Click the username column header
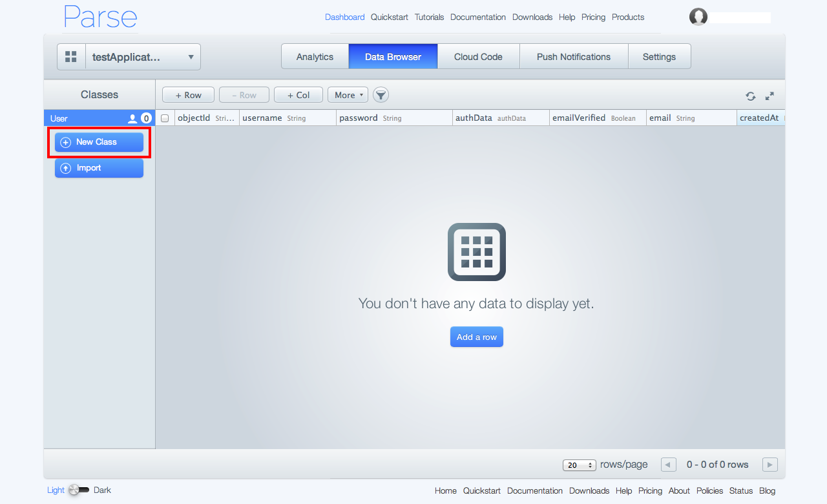Screen dimensions: 827x504 click(x=288, y=118)
